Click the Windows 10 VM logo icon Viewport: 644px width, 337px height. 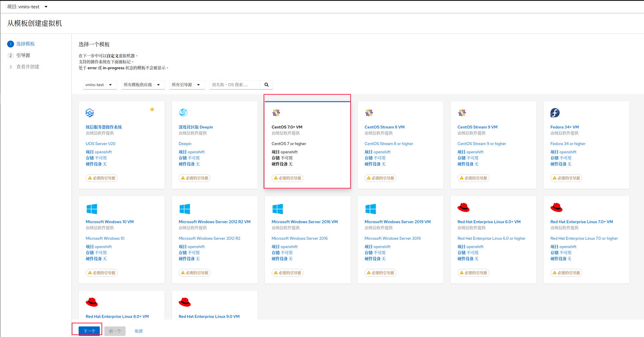coord(92,209)
